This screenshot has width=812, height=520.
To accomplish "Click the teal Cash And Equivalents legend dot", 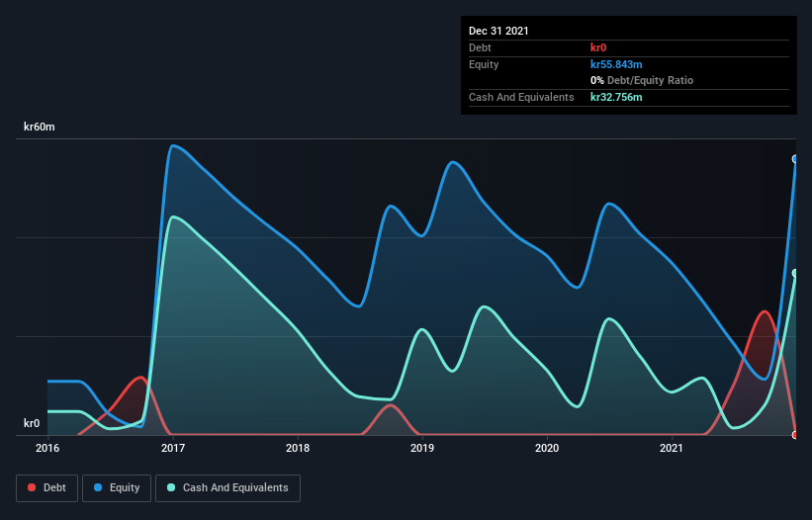I will (x=171, y=487).
